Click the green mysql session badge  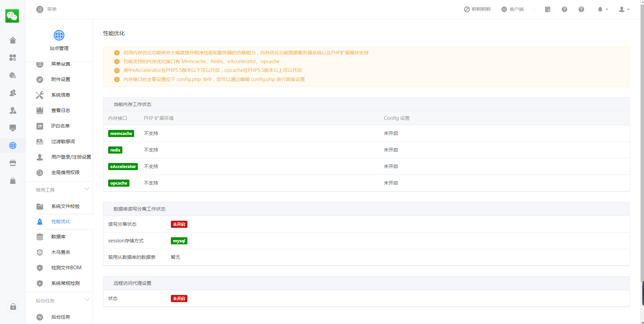point(179,241)
